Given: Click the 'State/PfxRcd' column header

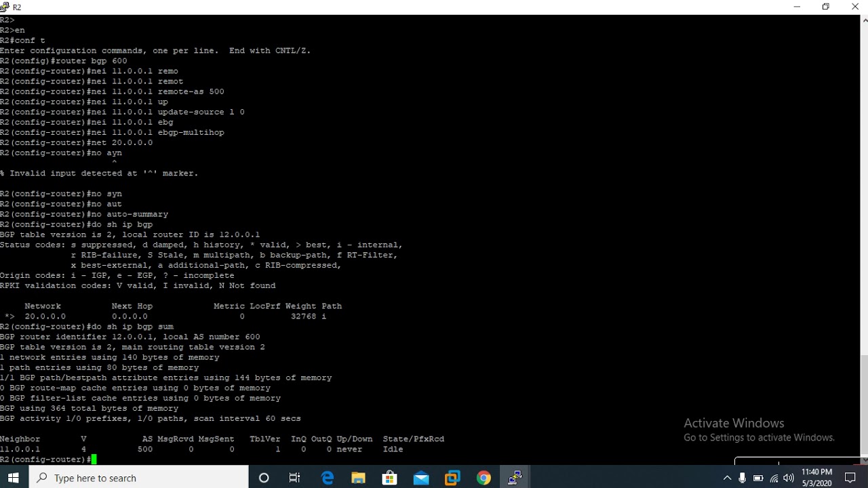Looking at the screenshot, I should point(413,439).
